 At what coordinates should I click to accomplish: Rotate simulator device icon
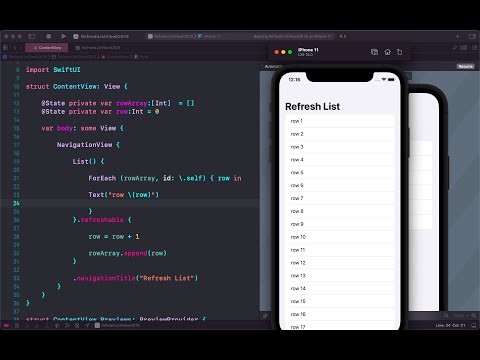(399, 52)
